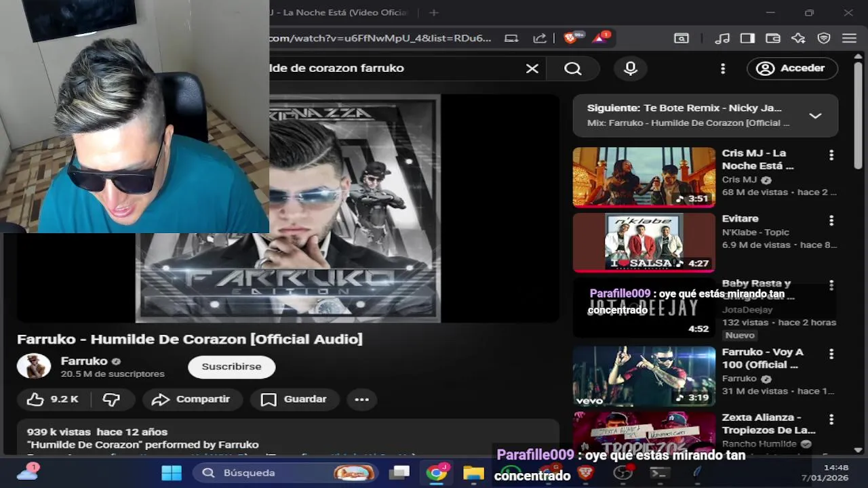
Task: Click the Suscribirse button
Action: point(231,367)
